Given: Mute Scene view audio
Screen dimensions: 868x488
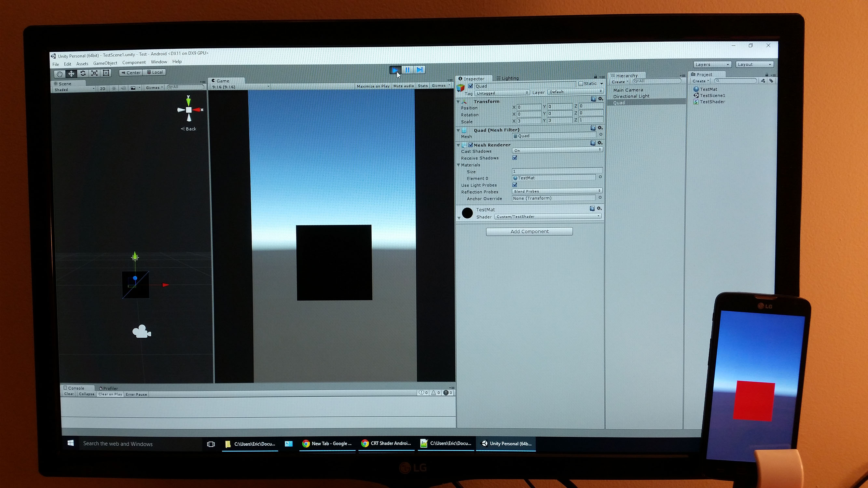Looking at the screenshot, I should tap(123, 88).
